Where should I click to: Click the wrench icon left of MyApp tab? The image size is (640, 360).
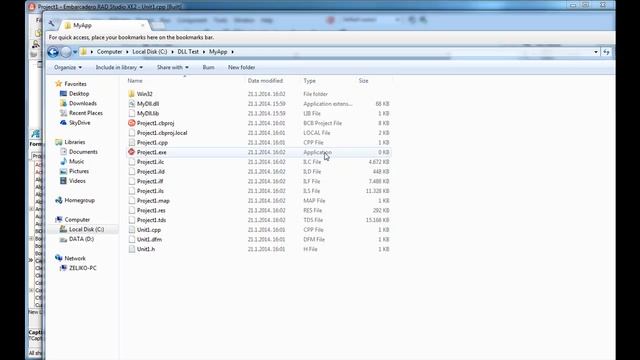click(x=51, y=24)
